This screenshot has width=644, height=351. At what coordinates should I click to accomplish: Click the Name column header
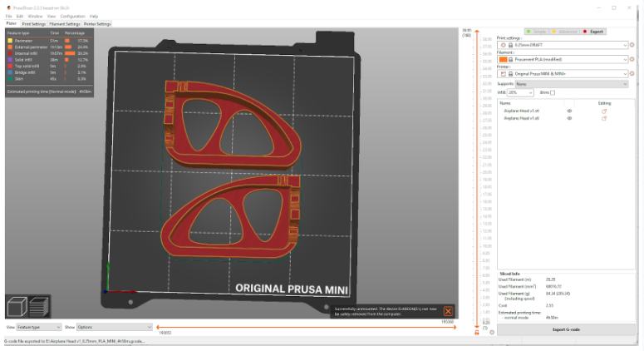[504, 103]
